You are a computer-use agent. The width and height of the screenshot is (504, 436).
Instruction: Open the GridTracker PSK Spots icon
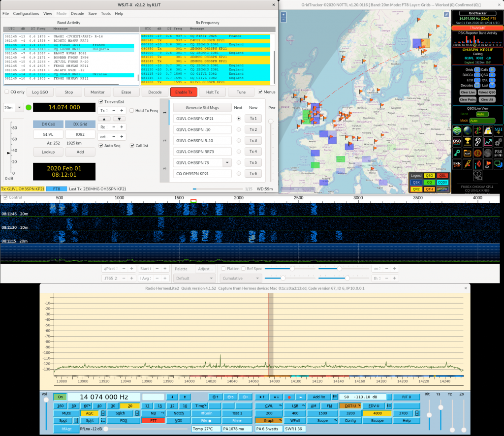coord(498,153)
